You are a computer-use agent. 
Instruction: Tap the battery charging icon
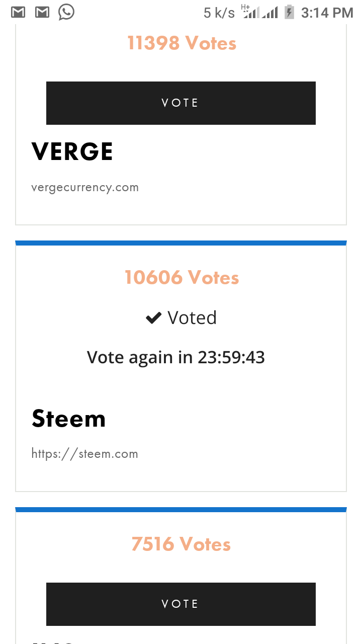click(289, 12)
